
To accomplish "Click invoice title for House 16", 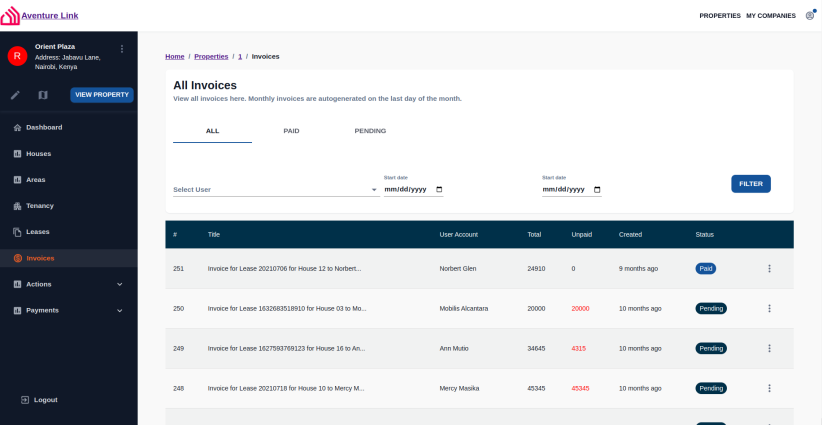I will click(286, 348).
